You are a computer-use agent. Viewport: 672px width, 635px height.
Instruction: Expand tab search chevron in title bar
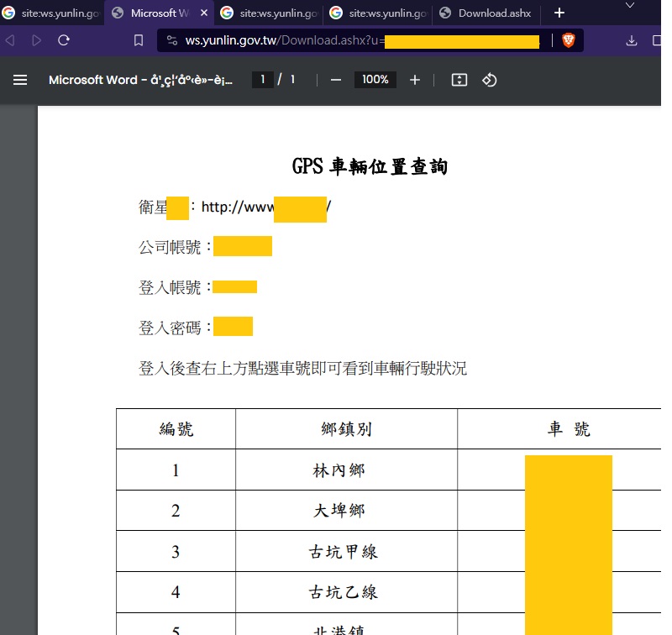tap(629, 5)
